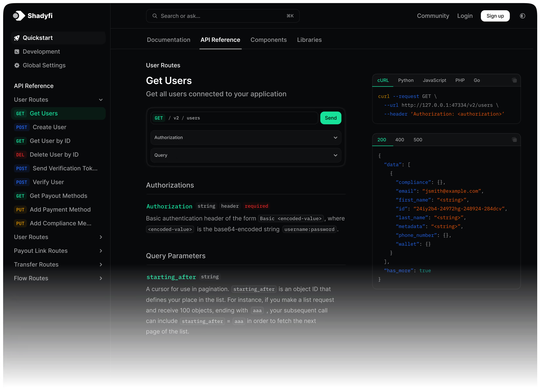This screenshot has height=392, width=540.
Task: Click the Shadyfi logo icon
Action: 19,16
